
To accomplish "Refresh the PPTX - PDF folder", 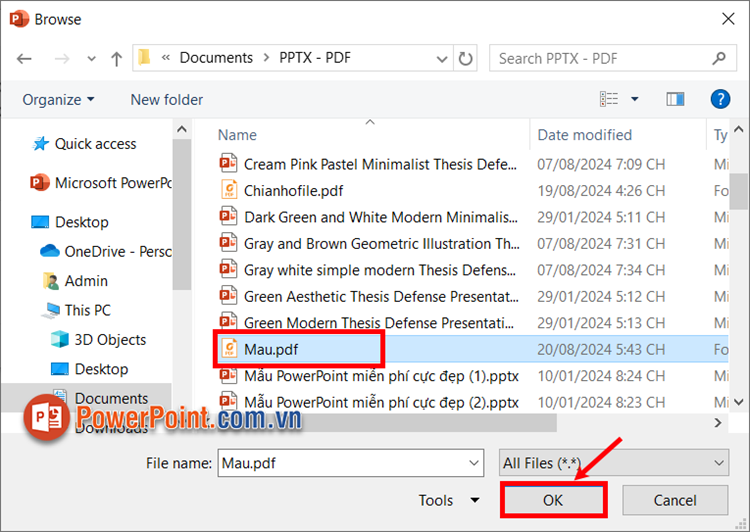I will [465, 58].
